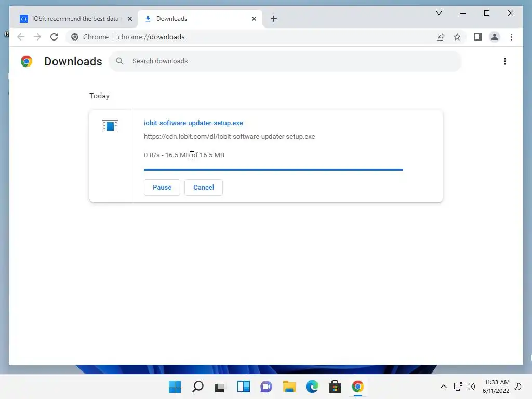
Task: Select the Downloads tab
Action: [200, 19]
